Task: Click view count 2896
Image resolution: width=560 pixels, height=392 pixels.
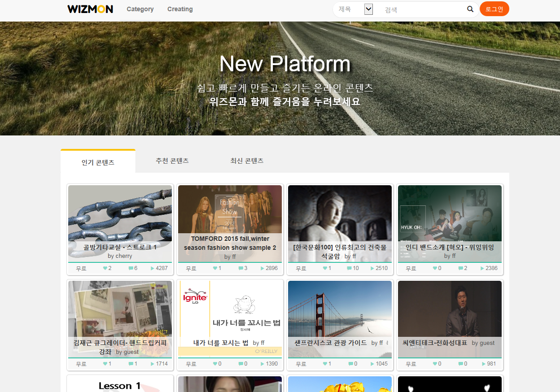Action: point(272,268)
